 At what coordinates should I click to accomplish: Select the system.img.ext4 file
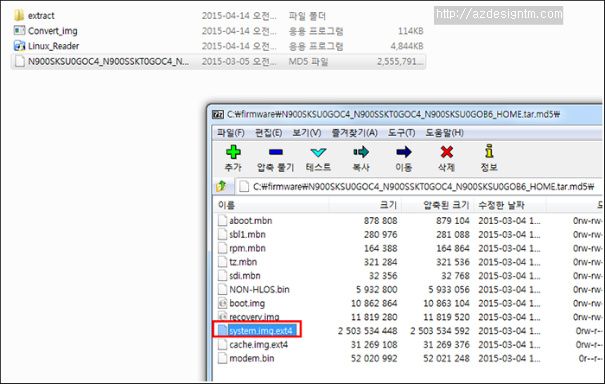pos(260,331)
